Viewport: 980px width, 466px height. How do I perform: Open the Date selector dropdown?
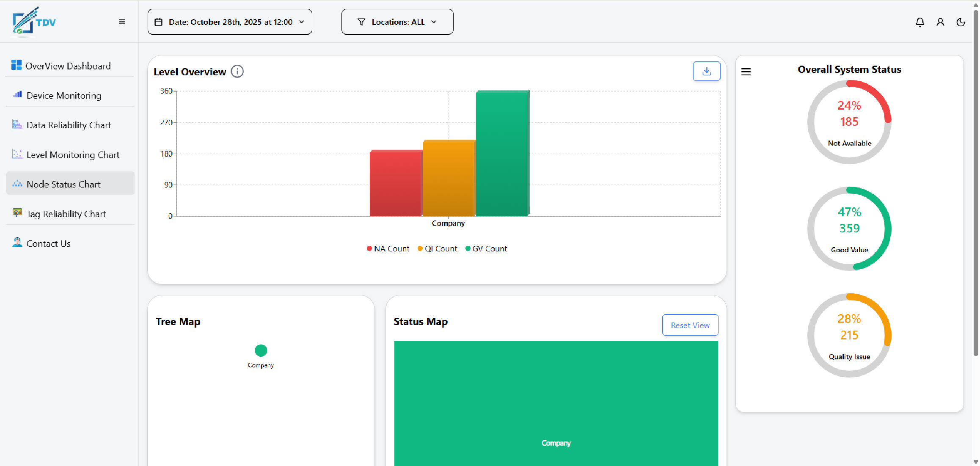pos(230,22)
